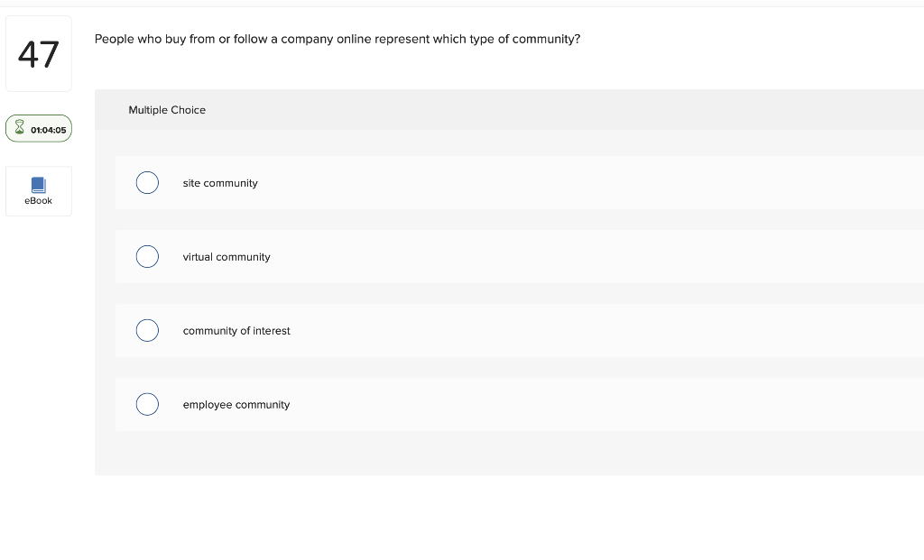Click the eBook sidebar panel
Image resolution: width=924 pixels, height=560 pixels.
[38, 190]
